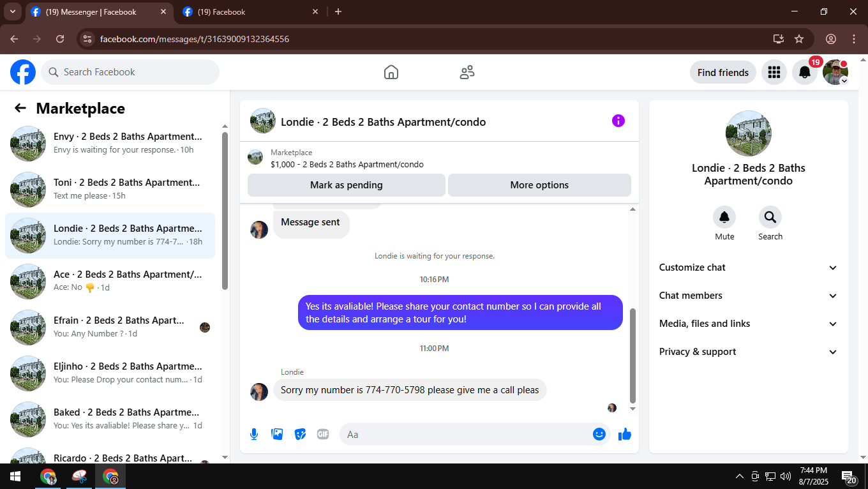Open Chrome three-dot menu
868x489 pixels.
point(854,39)
